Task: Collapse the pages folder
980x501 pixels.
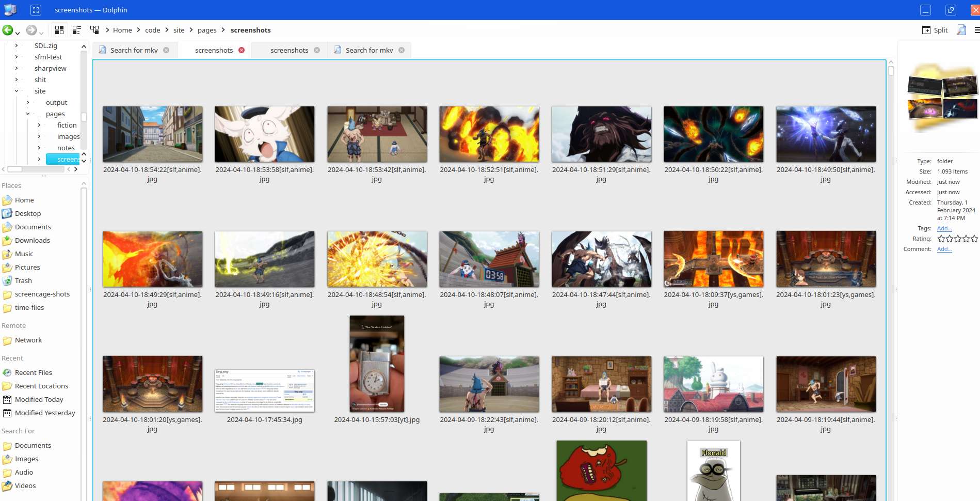Action: pyautogui.click(x=28, y=114)
